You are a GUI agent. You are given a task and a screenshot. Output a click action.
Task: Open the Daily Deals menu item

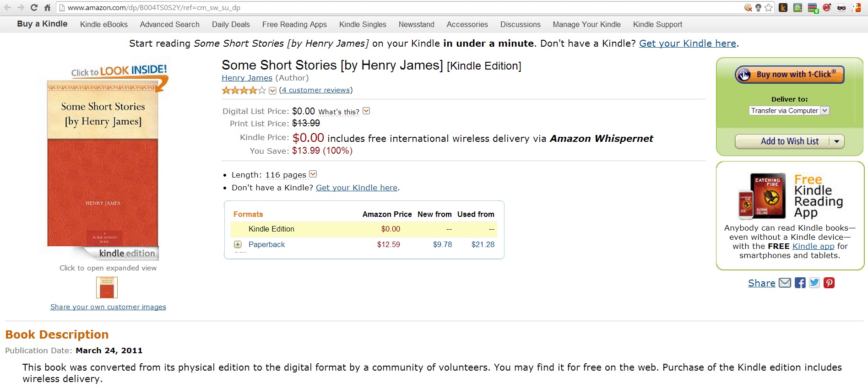231,24
